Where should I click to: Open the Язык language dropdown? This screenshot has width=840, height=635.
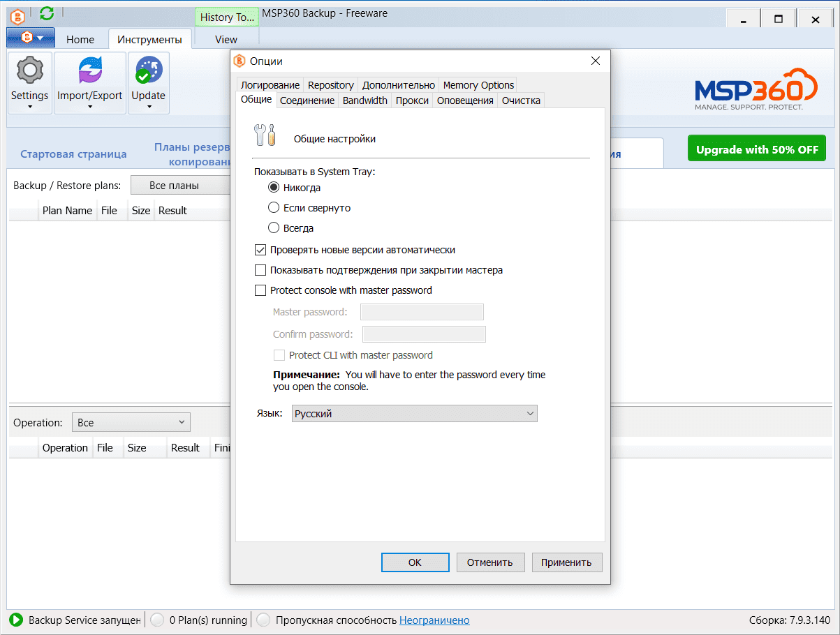pyautogui.click(x=415, y=414)
